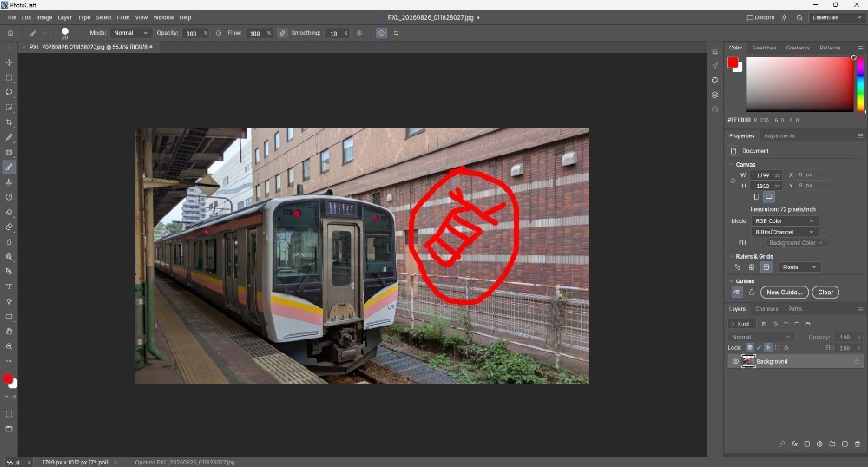The height and width of the screenshot is (467, 868).
Task: Click the Clear guides button
Action: coord(825,293)
